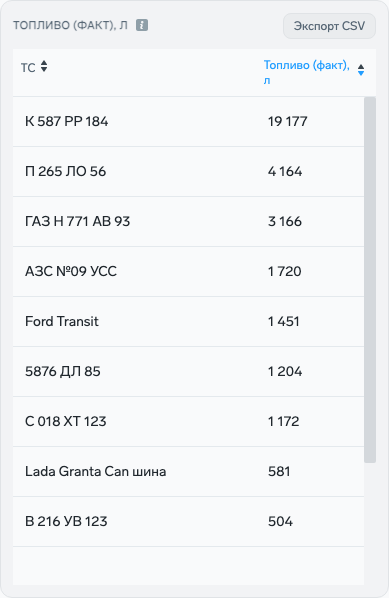Select Lada Granta Can шина row

(188, 471)
